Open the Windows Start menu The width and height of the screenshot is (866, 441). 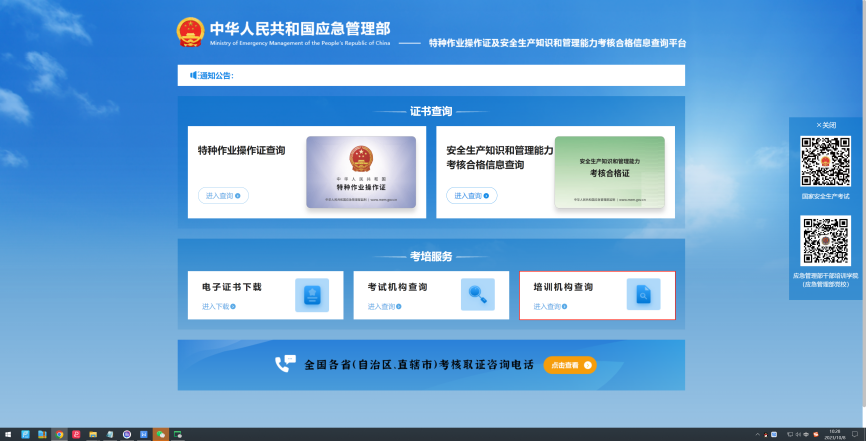8,435
